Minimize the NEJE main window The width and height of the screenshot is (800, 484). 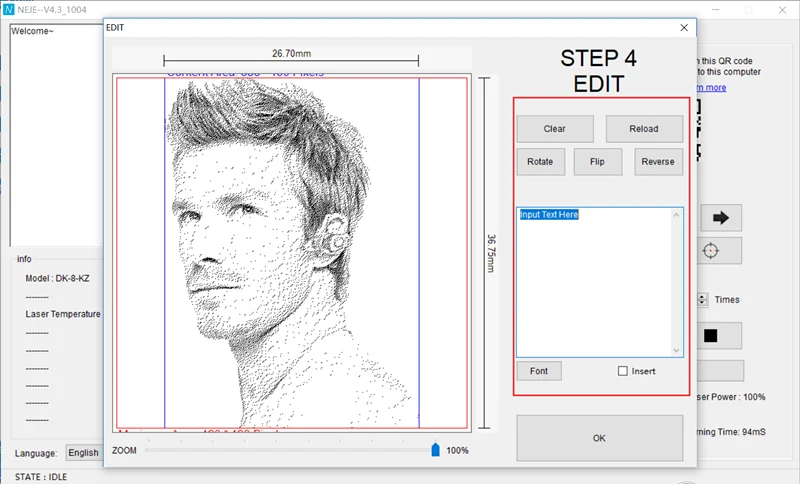point(716,10)
